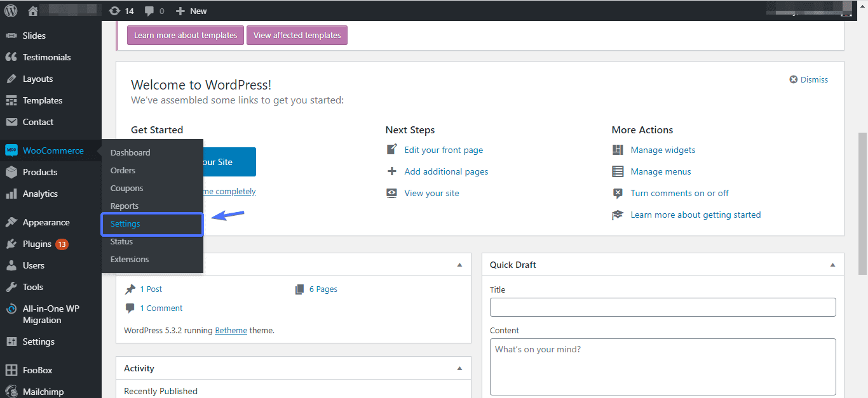The image size is (868, 398).
Task: Collapse the At a Glance panel arrow
Action: 459,265
